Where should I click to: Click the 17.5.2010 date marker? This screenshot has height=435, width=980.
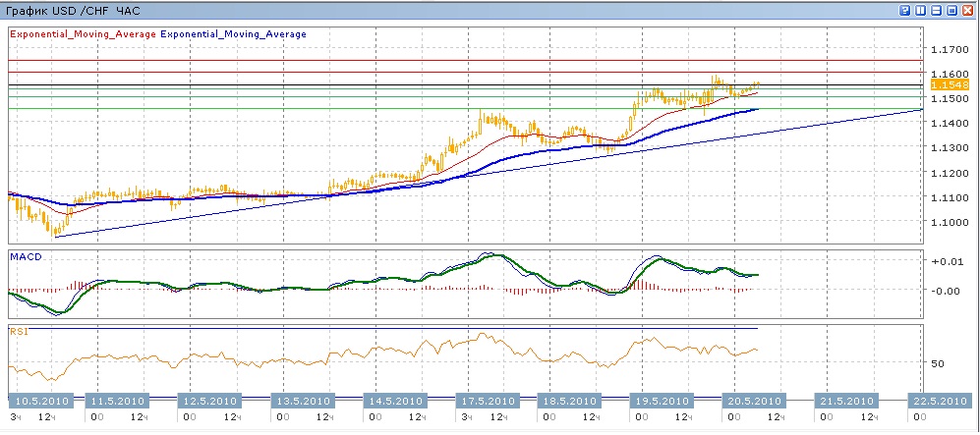[488, 402]
